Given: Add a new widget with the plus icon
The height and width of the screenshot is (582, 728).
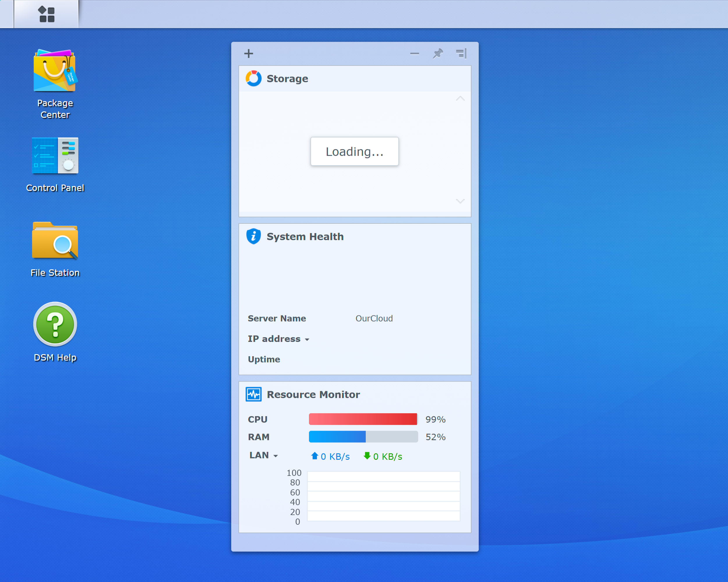Looking at the screenshot, I should click(x=248, y=53).
